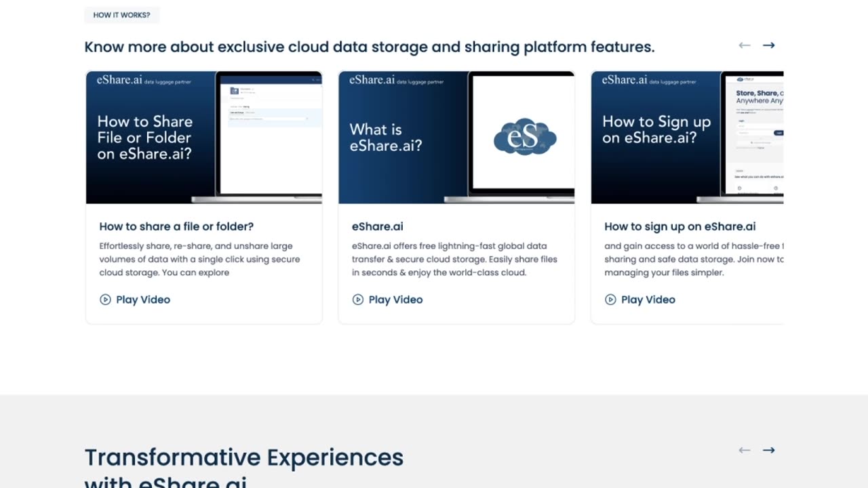Click play icon under 'How to share a file or folder?'
The width and height of the screenshot is (868, 488).
[x=105, y=300]
